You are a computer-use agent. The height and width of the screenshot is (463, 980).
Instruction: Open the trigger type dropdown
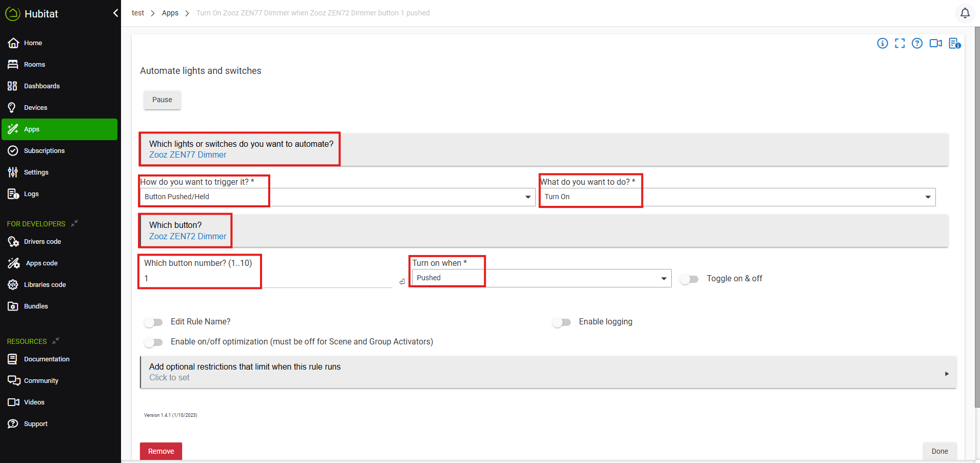pos(338,197)
